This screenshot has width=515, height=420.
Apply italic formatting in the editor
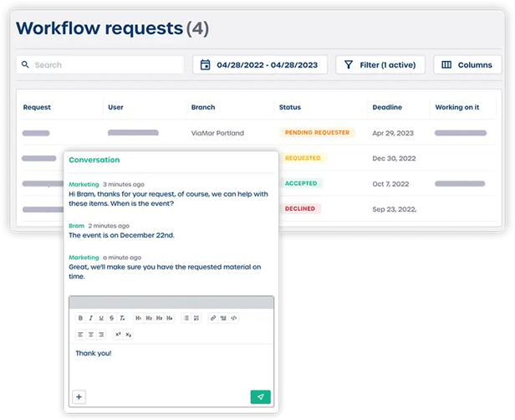(x=91, y=318)
